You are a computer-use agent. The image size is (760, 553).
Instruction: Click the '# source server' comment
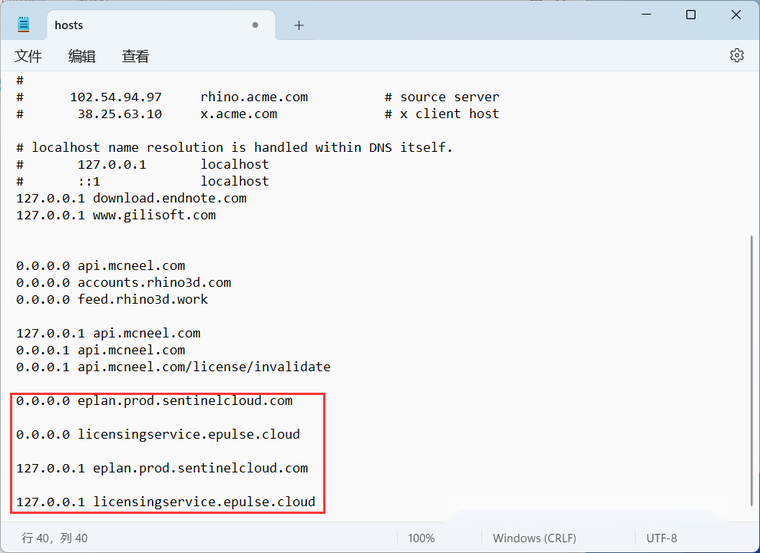coord(442,97)
